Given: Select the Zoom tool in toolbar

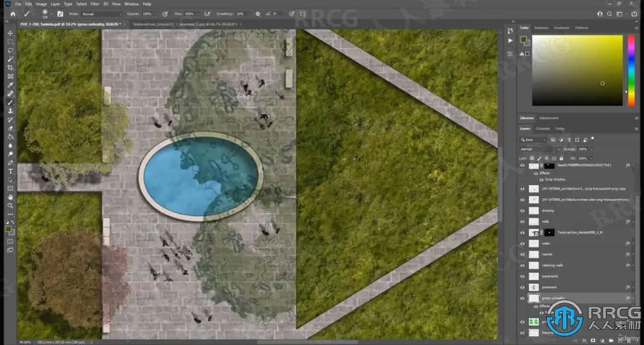Looking at the screenshot, I should 11,206.
